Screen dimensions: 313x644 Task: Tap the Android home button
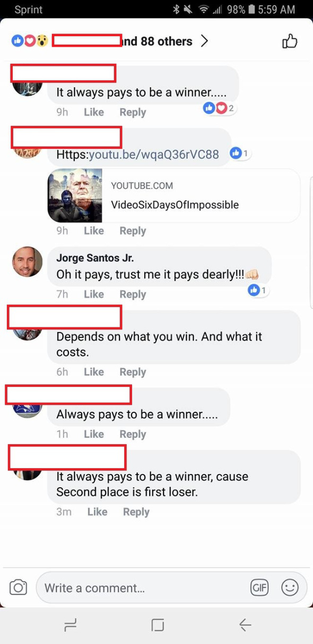coord(158,625)
